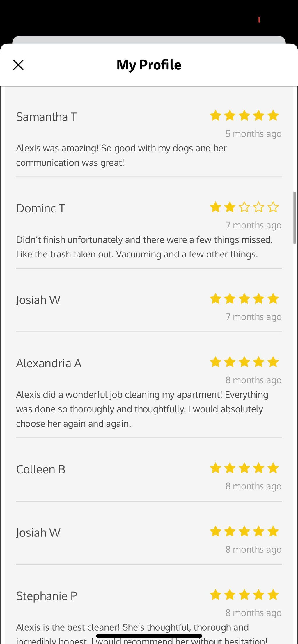This screenshot has width=298, height=644.
Task: Select reviewer name Dominc T
Action: pos(40,208)
